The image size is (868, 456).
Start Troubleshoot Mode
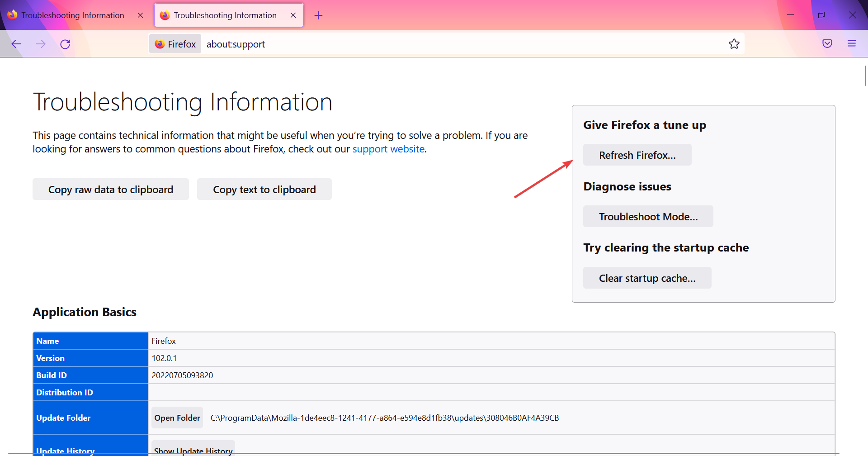648,216
